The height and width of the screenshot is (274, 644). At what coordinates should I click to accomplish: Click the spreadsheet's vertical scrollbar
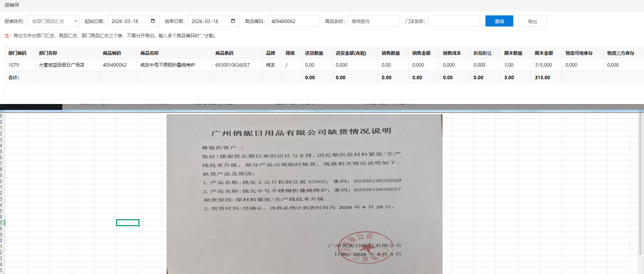[x=641, y=185]
